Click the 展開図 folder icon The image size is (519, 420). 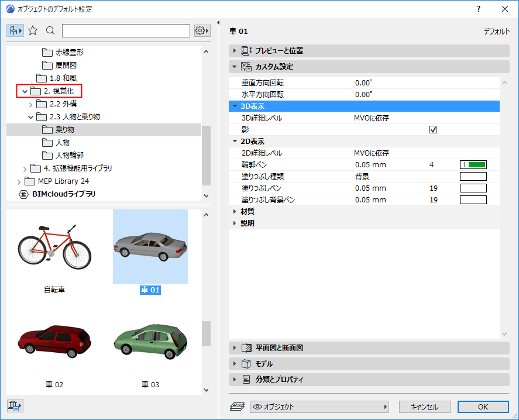click(x=47, y=65)
